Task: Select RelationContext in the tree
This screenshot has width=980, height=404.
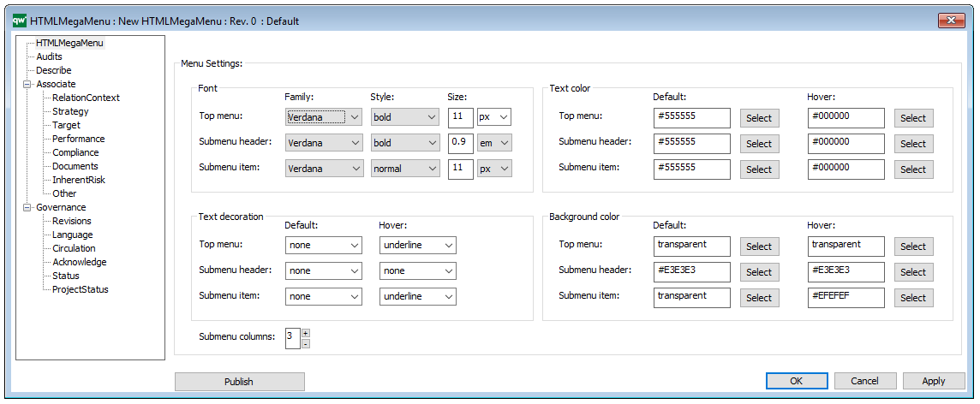Action: [x=86, y=98]
